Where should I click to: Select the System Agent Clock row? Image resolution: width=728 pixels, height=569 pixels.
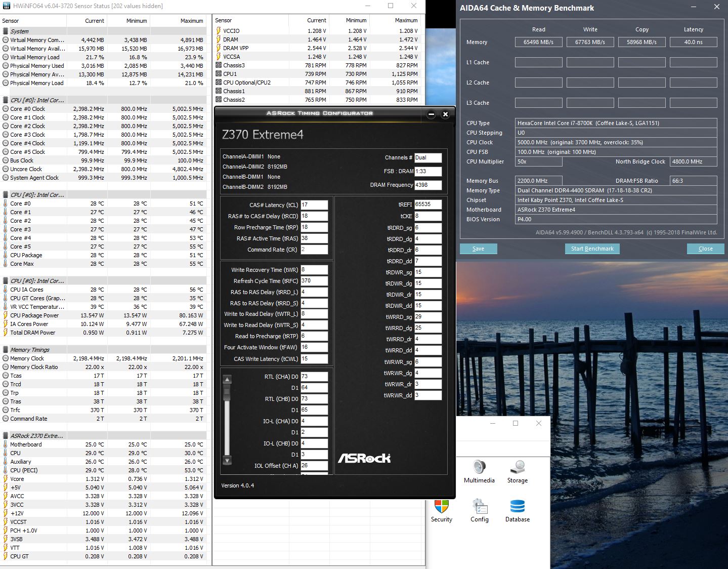[103, 178]
